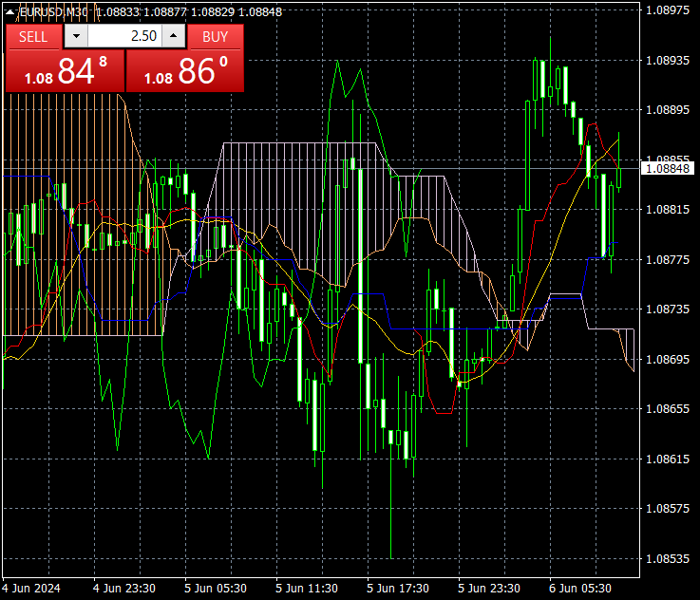Click price scale value 1.08535
Viewport: 700px width, 600px height.
click(668, 558)
